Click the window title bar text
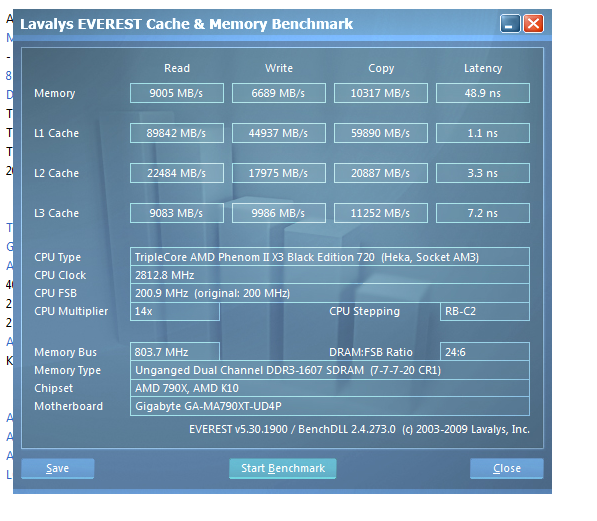The image size is (597, 521). [187, 24]
